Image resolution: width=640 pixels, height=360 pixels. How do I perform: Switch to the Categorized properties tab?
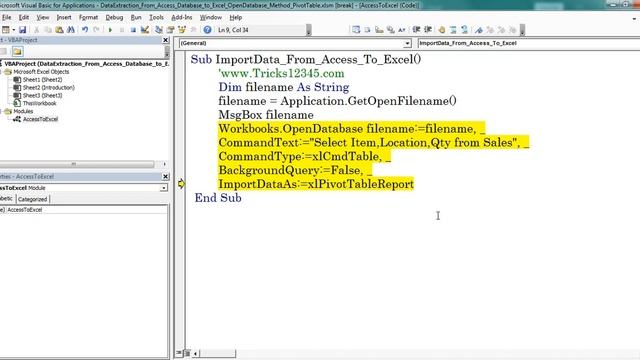tap(33, 199)
